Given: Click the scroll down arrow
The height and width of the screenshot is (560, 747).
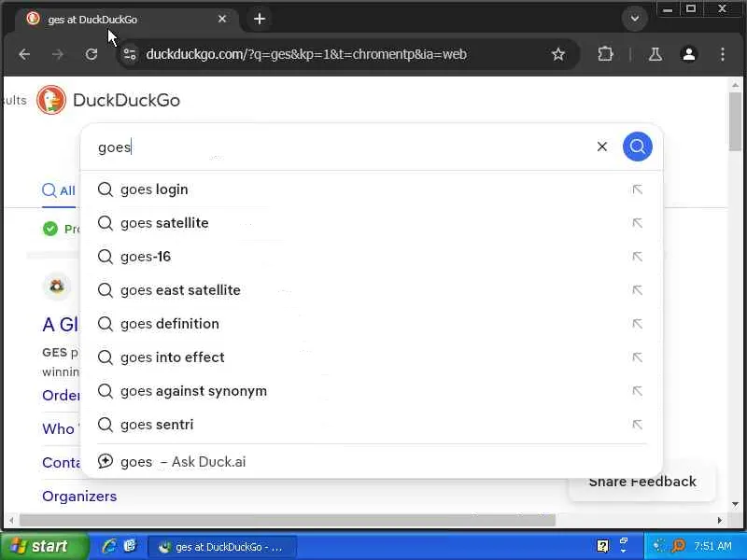Looking at the screenshot, I should pos(735,504).
